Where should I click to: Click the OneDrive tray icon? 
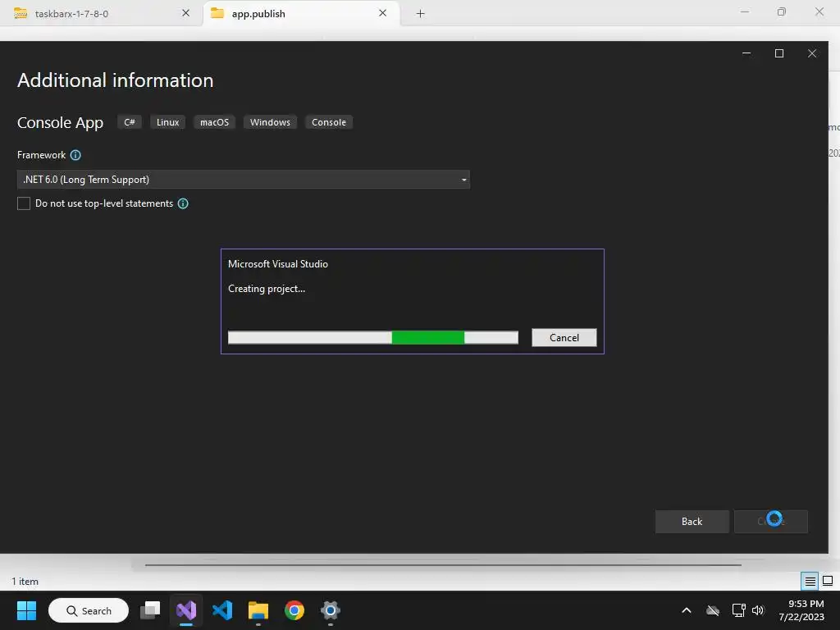[x=713, y=610]
